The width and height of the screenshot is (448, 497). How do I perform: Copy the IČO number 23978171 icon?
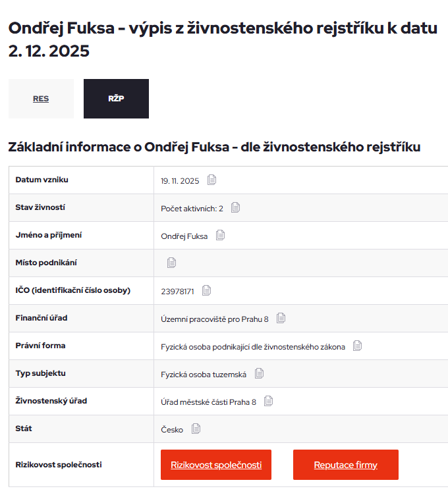(207, 290)
